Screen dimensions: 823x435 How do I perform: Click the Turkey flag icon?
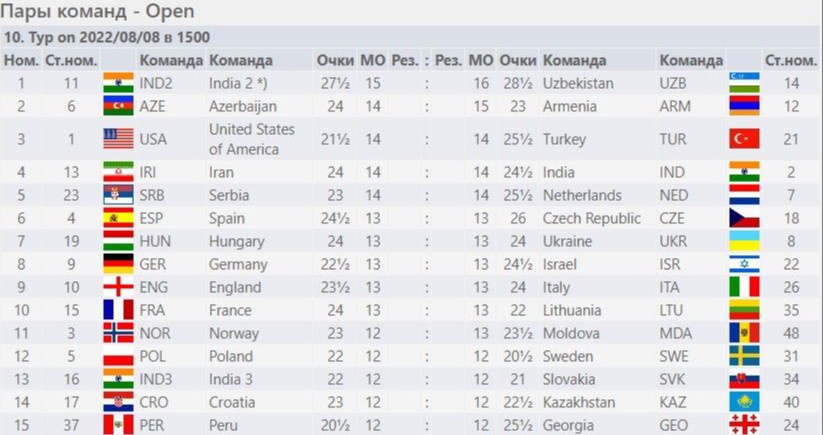click(x=744, y=139)
